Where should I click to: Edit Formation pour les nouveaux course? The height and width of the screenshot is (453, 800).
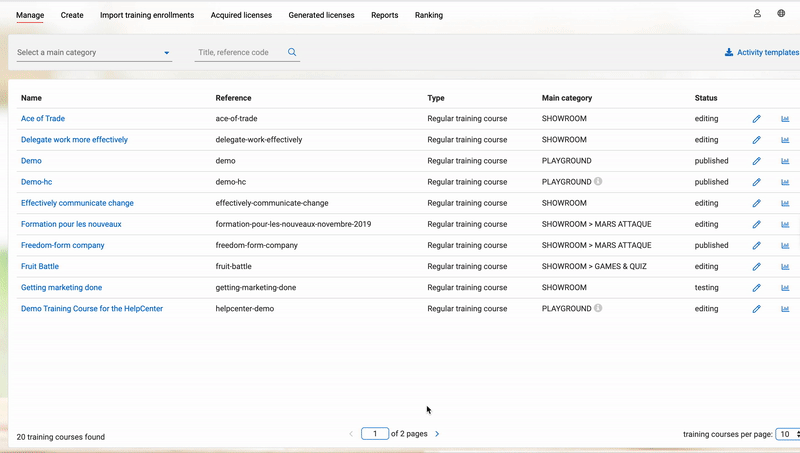tap(756, 224)
